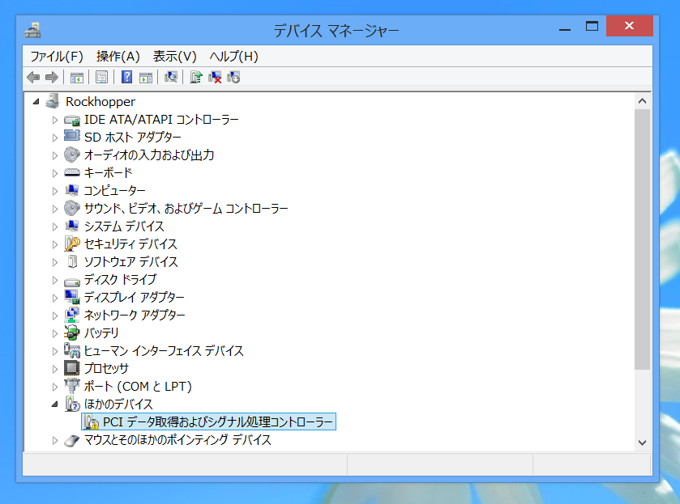This screenshot has width=680, height=504.
Task: Click the Rockhopper computer icon
Action: [x=53, y=101]
